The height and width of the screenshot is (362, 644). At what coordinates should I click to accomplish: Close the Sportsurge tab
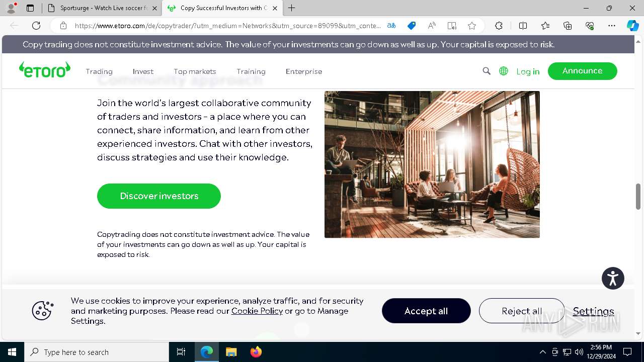coord(154,8)
